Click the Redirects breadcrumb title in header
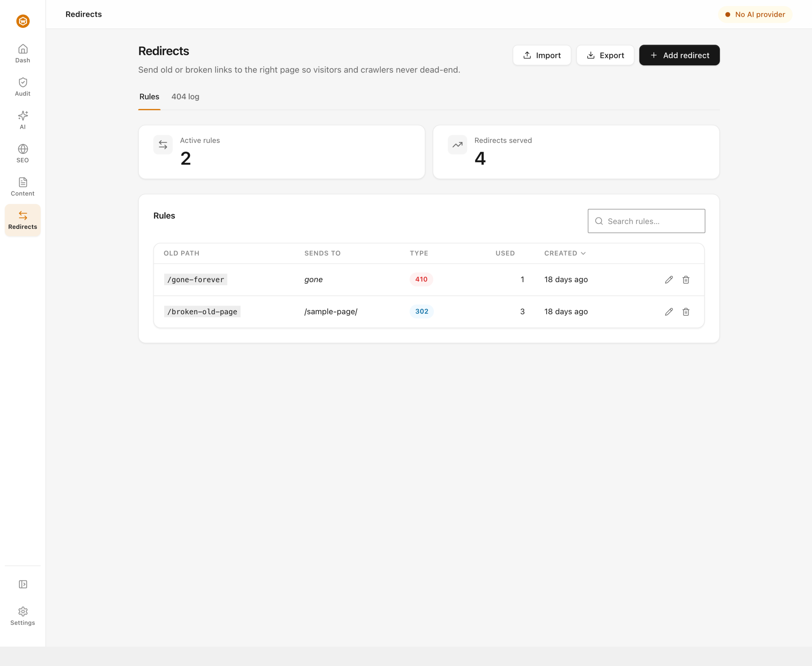 point(83,14)
